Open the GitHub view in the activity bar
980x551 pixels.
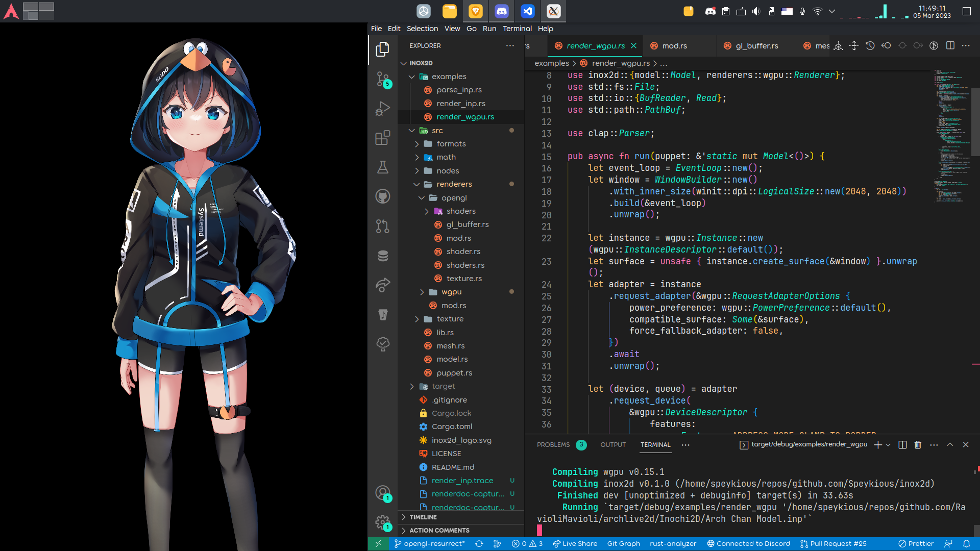[382, 196]
